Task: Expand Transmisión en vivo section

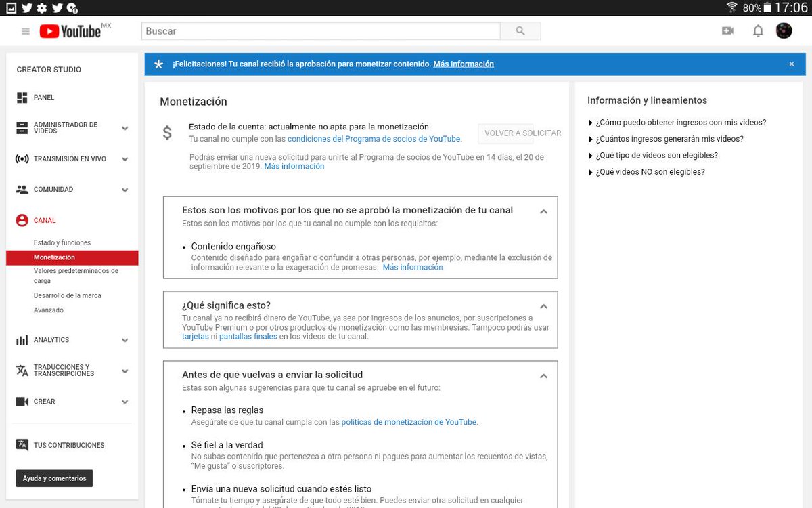Action: tap(125, 159)
